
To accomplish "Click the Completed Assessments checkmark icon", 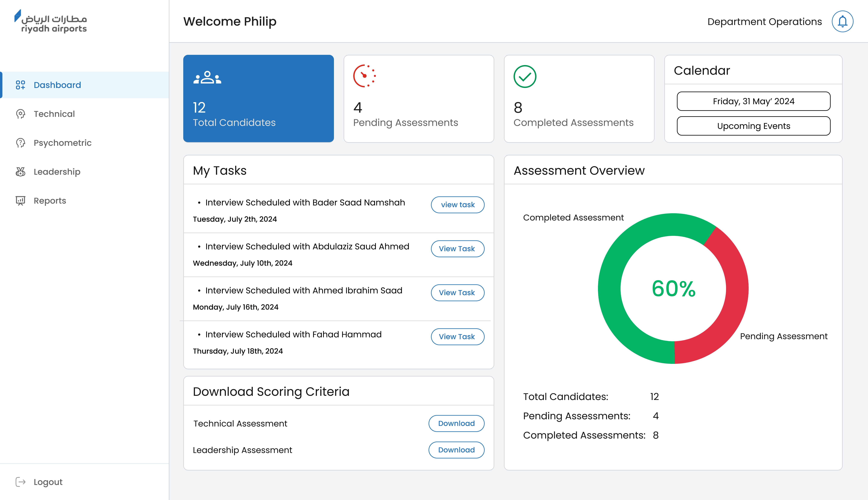I will (x=525, y=76).
